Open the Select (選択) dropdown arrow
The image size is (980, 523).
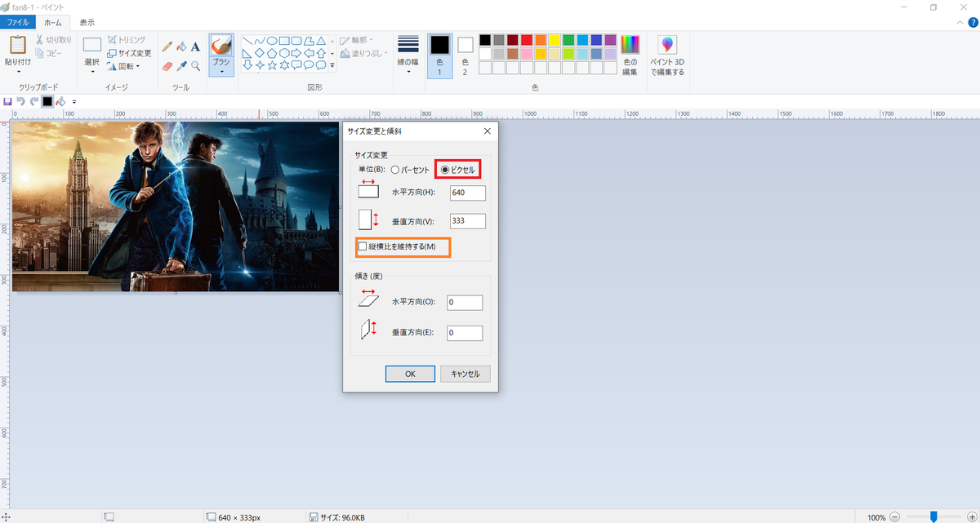92,72
